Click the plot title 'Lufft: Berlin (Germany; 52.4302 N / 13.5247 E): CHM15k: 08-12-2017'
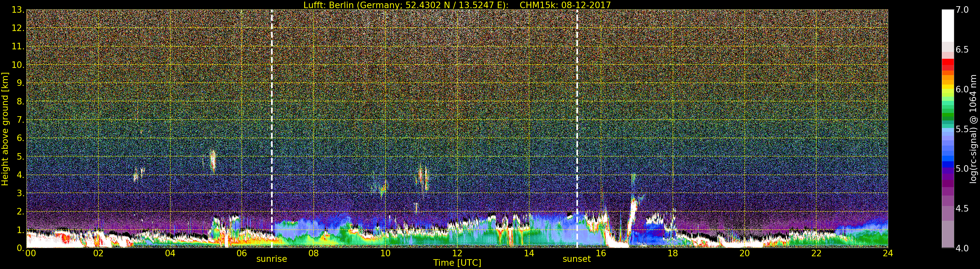This screenshot has width=980, height=269. coord(457,5)
